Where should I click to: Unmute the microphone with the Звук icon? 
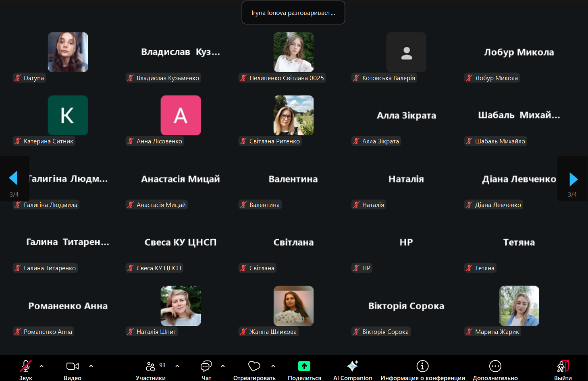pos(25,366)
